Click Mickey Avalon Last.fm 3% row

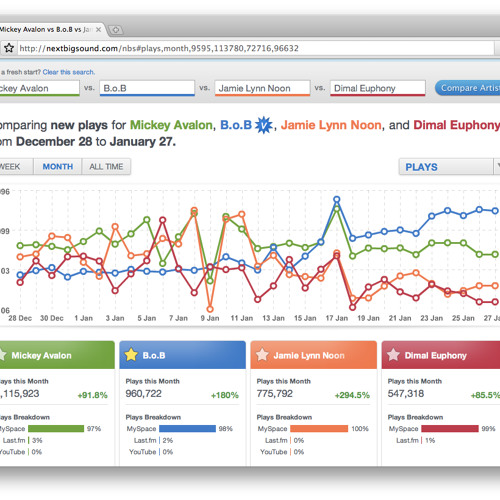pyautogui.click(x=22, y=440)
